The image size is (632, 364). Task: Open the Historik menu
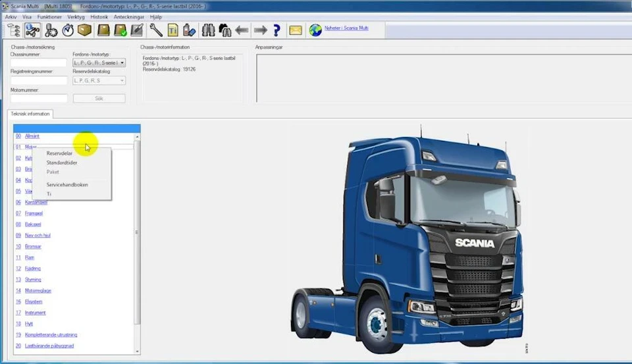click(x=99, y=17)
